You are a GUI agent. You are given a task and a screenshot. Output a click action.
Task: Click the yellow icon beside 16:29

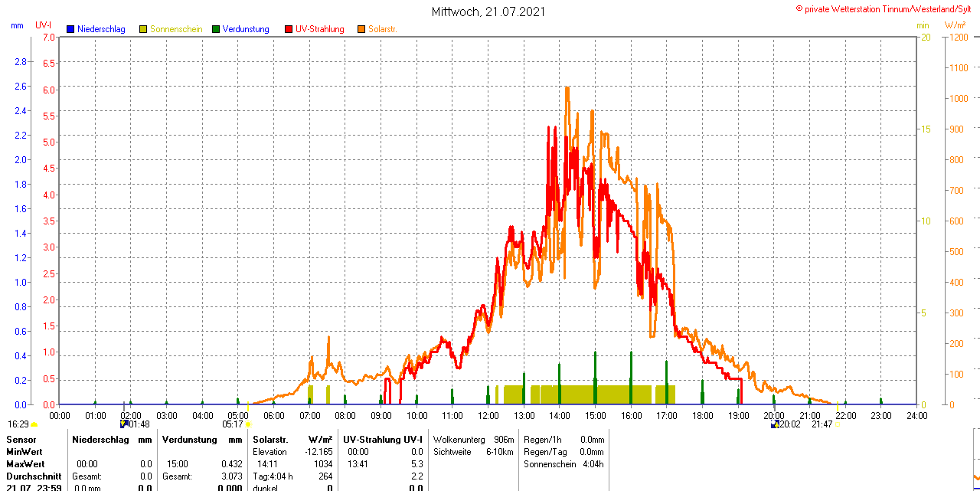pos(34,424)
